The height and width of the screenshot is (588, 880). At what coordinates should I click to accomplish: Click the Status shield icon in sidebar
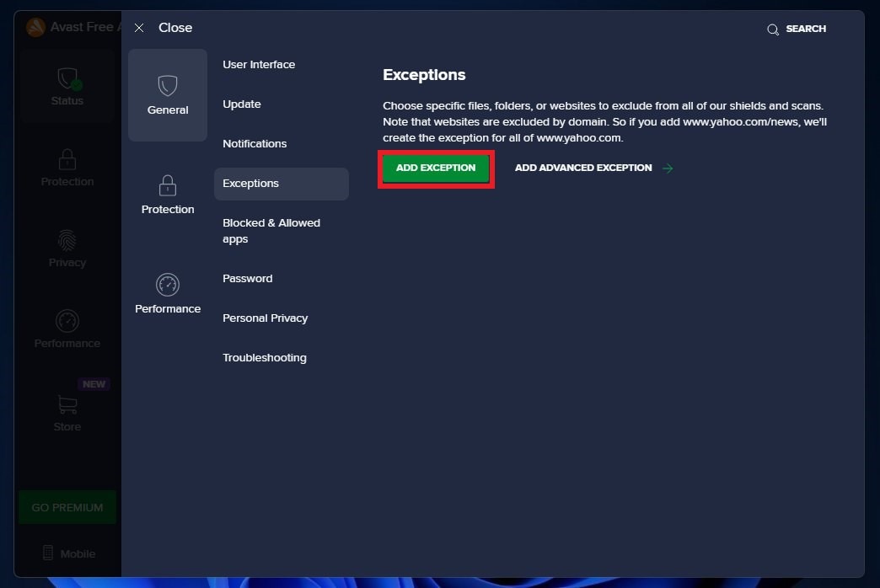[67, 79]
